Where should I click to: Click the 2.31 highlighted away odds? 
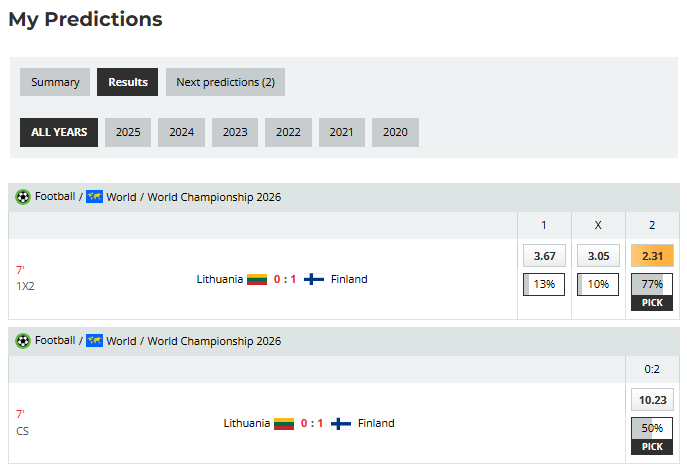(x=652, y=256)
